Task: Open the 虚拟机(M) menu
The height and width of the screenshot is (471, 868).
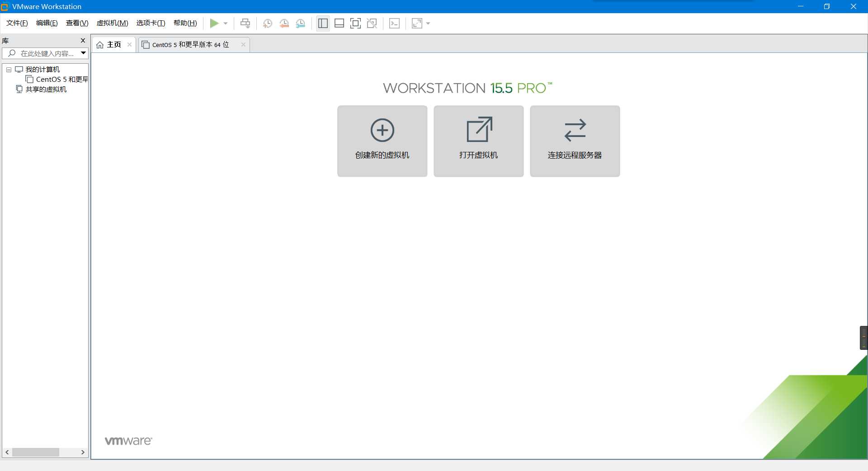Action: point(113,23)
